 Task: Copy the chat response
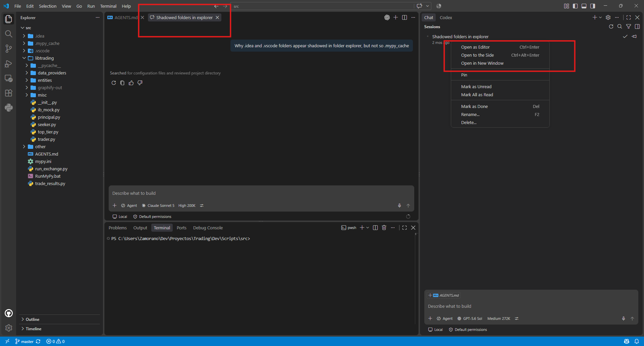(x=122, y=83)
